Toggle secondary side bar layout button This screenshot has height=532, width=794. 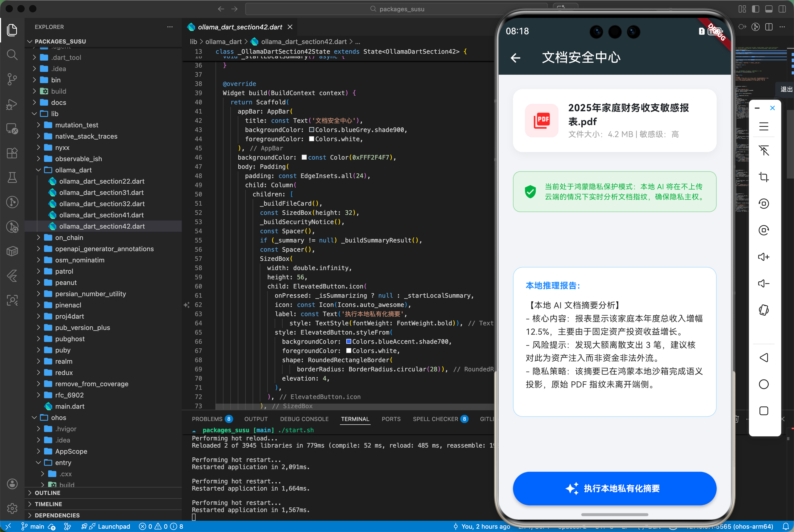pyautogui.click(x=782, y=9)
